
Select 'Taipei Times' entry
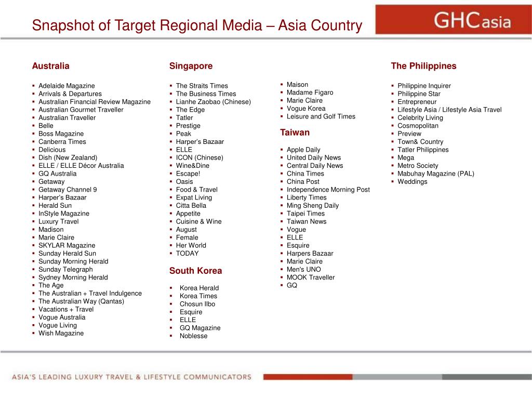(x=305, y=214)
